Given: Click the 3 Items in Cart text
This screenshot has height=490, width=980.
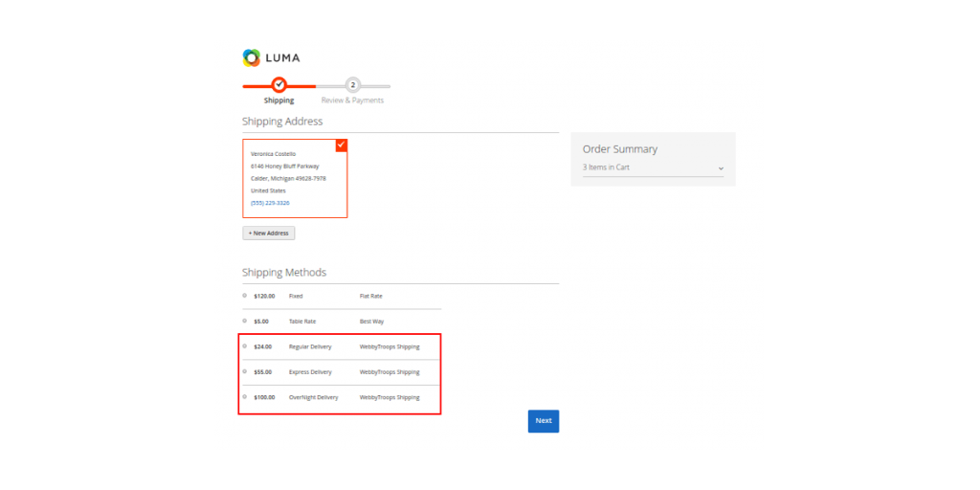Looking at the screenshot, I should (x=606, y=167).
